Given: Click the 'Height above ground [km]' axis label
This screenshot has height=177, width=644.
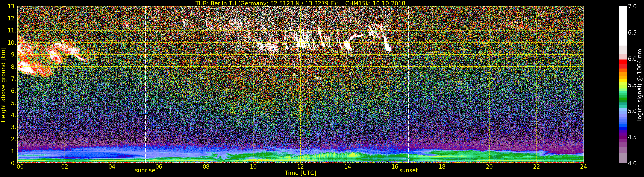Looking at the screenshot, I should point(3,85).
